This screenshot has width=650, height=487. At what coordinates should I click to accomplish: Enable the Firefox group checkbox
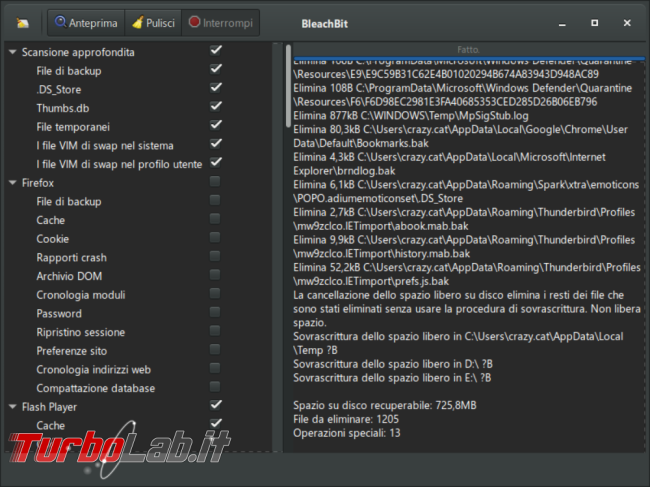click(215, 182)
